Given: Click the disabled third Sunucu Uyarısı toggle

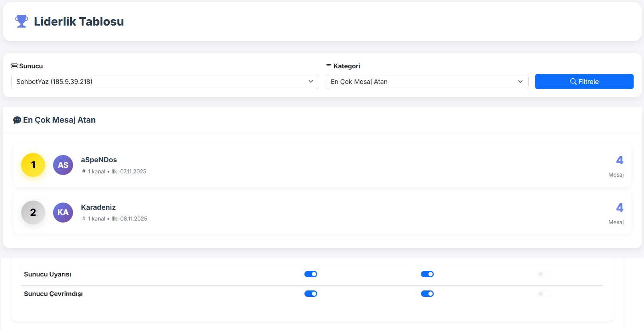Looking at the screenshot, I should 544,274.
